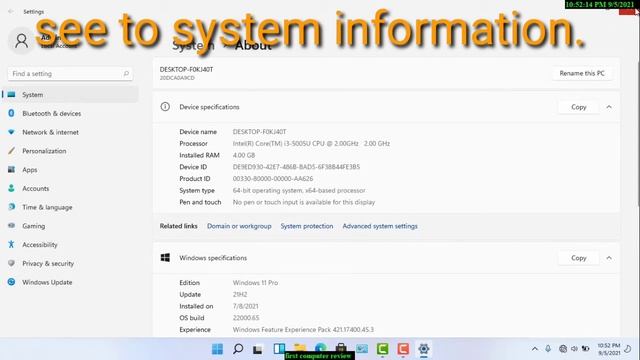Viewport: 640px width, 360px height.
Task: Open the System protection link
Action: 307,226
